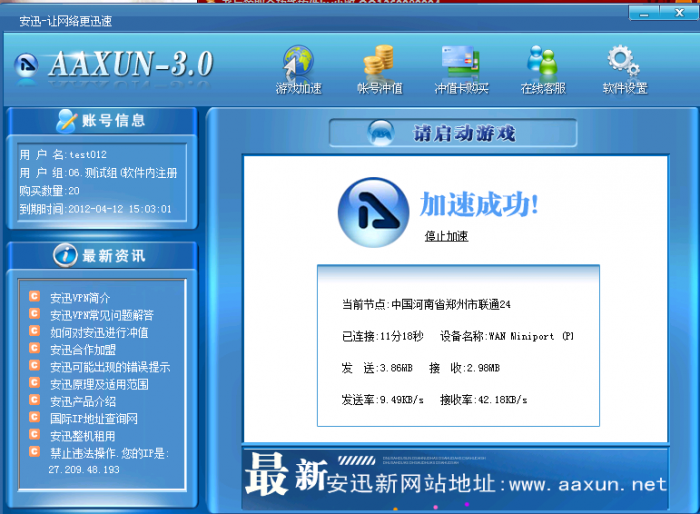Click the large round logo beside 加速成功

373,213
